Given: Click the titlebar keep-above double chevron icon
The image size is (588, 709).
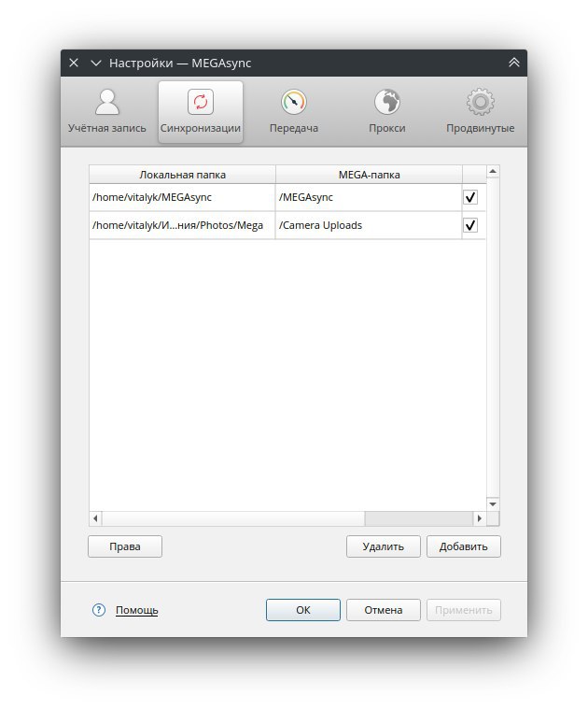Looking at the screenshot, I should coord(514,63).
